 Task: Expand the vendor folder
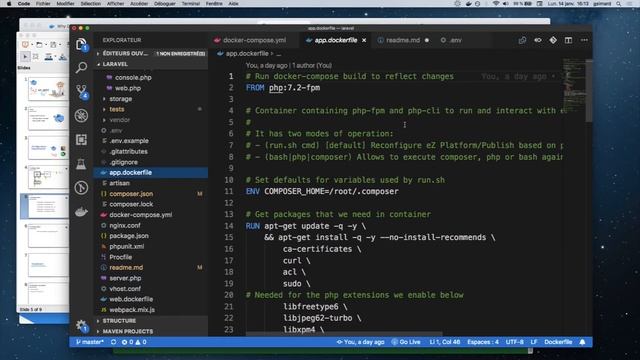[x=119, y=120]
